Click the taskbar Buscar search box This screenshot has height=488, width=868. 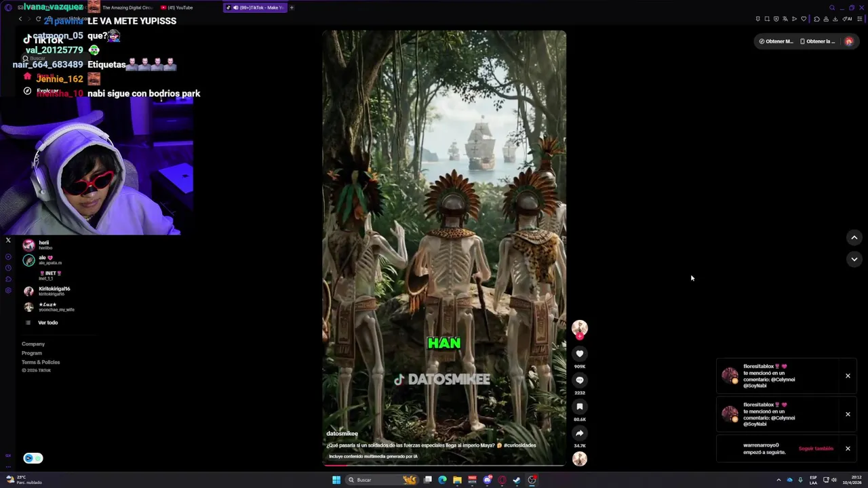tap(382, 480)
